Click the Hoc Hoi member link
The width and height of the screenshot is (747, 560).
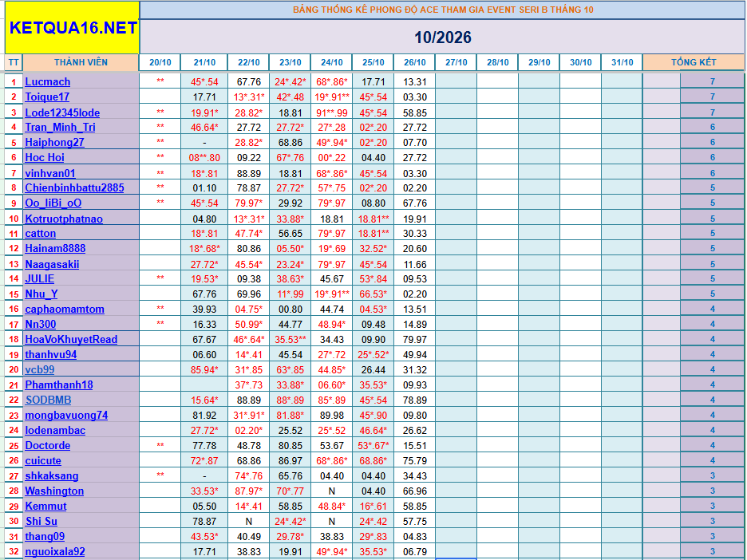(x=45, y=158)
